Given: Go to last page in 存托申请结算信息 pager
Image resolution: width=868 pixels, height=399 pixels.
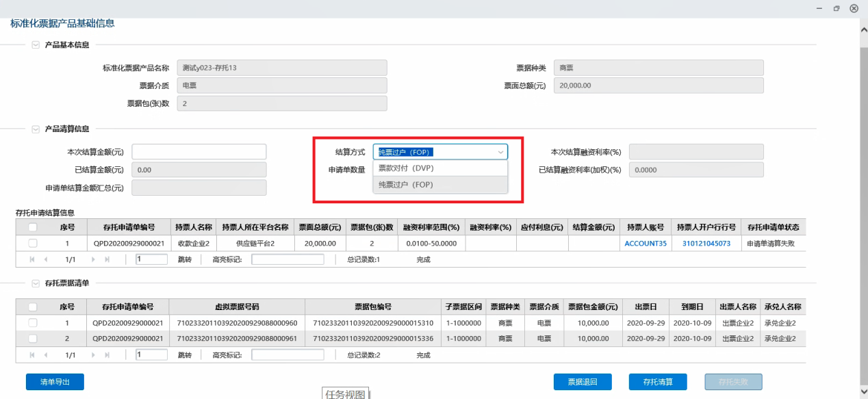Looking at the screenshot, I should coord(107,260).
